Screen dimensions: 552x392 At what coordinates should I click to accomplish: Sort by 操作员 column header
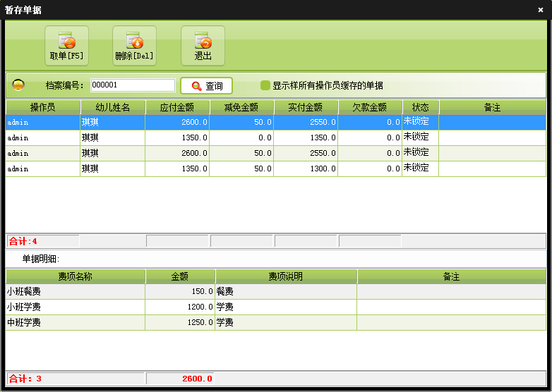pos(42,107)
